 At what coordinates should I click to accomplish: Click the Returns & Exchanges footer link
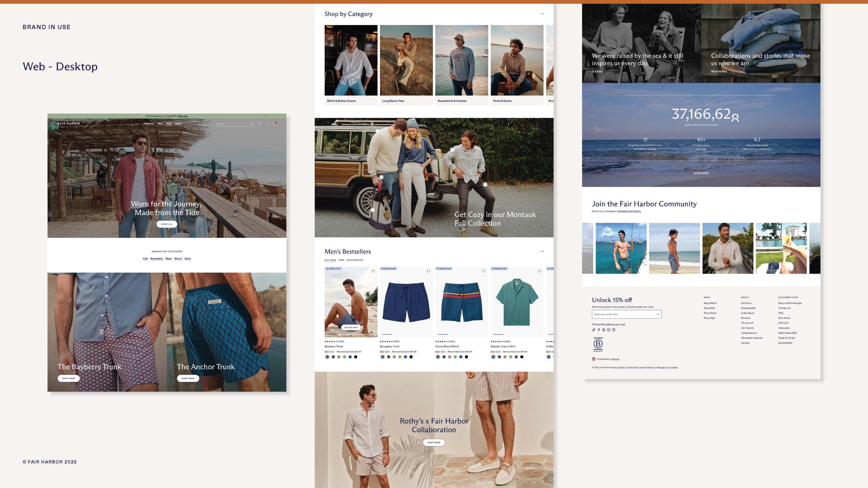[790, 303]
